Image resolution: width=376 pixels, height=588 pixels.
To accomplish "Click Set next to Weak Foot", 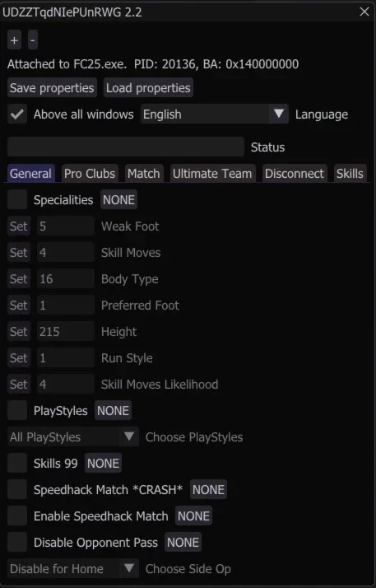I will click(x=19, y=226).
